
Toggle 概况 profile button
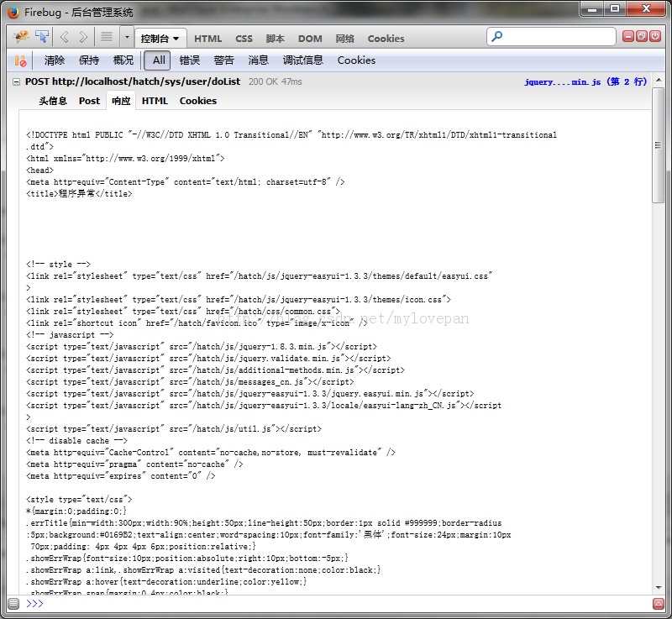click(x=123, y=60)
